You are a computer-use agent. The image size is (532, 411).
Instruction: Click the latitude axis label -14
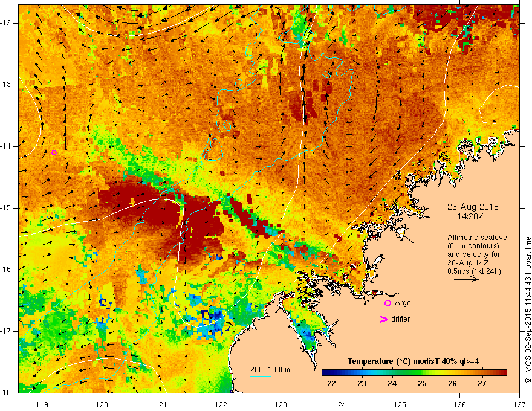[x=6, y=146]
